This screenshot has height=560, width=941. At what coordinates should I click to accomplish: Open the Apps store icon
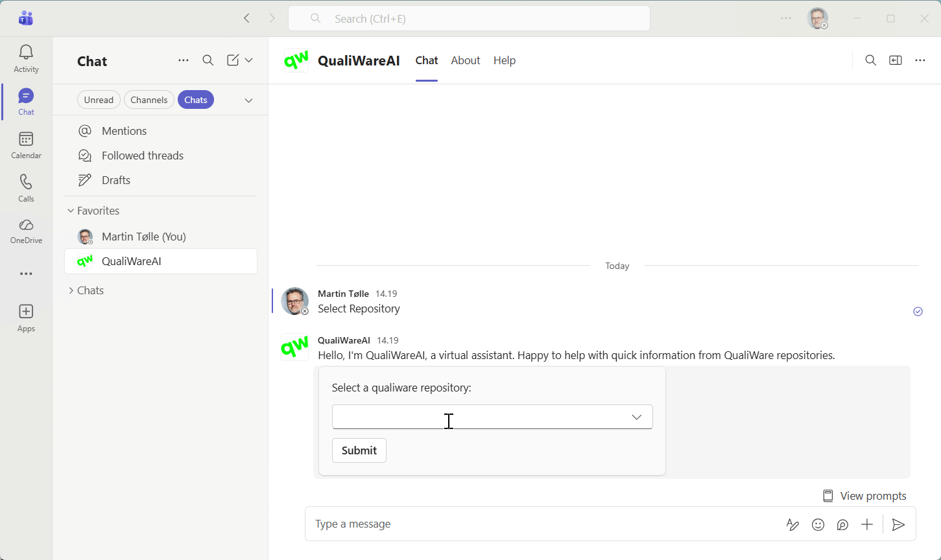pos(26,318)
